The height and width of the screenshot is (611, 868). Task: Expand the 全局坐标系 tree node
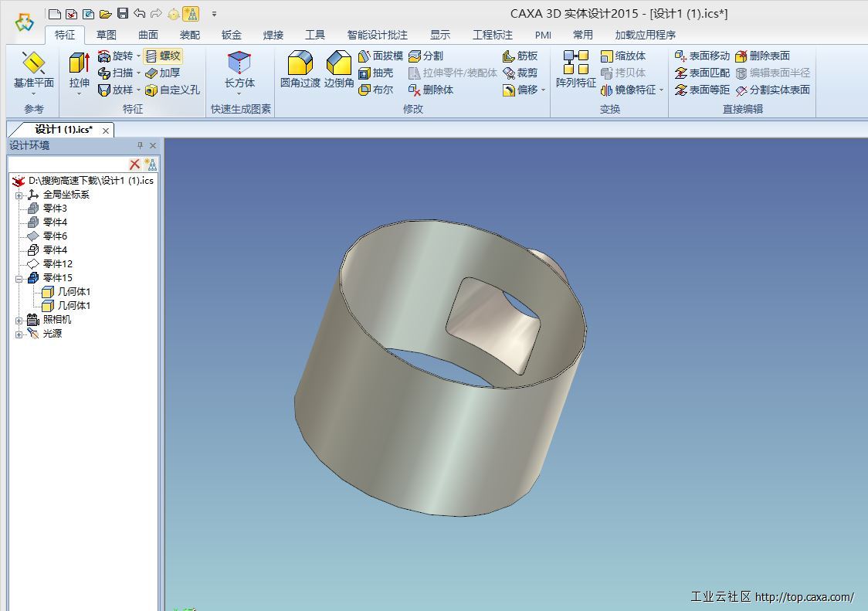(19, 195)
